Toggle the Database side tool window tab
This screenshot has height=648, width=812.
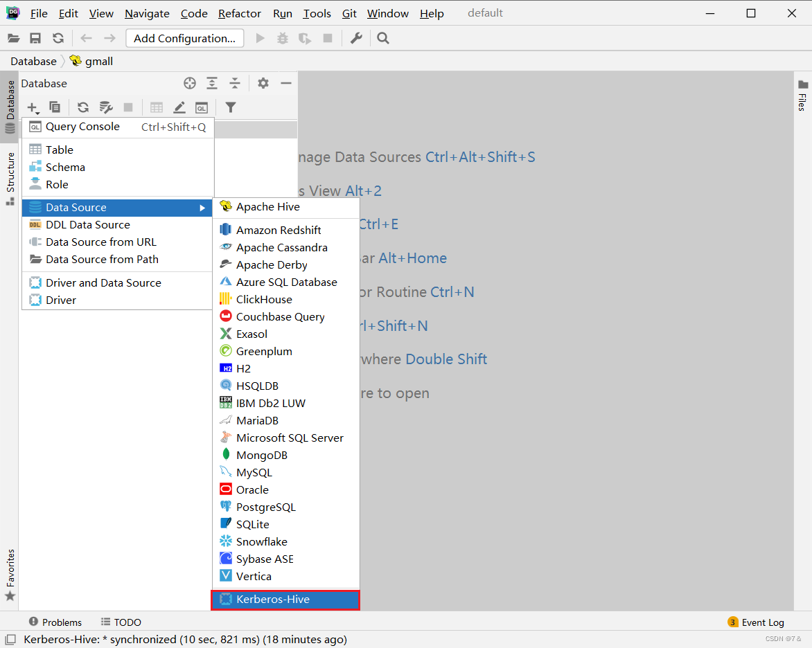pos(10,107)
